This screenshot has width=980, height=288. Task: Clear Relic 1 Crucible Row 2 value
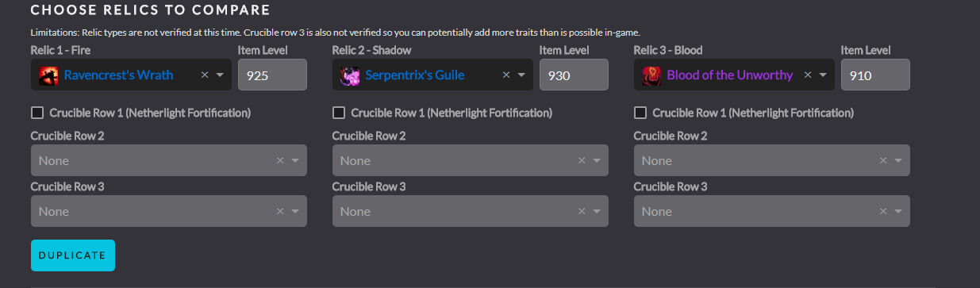(x=279, y=160)
